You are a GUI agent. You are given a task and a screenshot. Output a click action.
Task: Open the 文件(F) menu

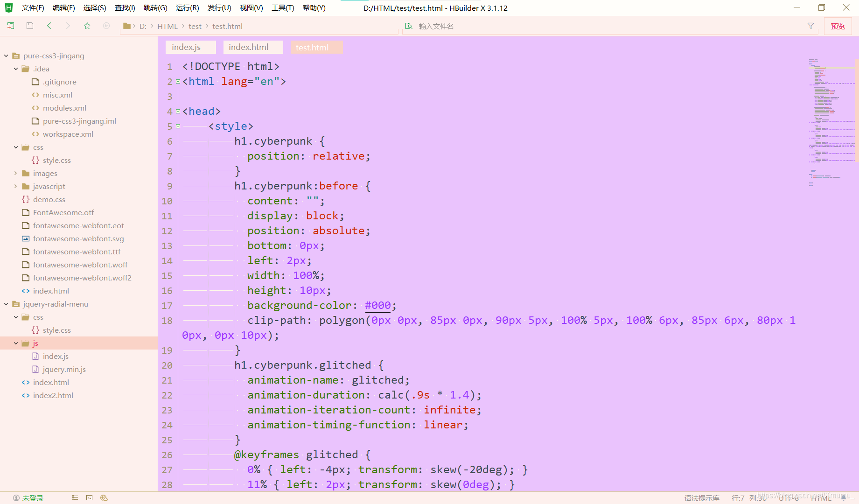click(33, 8)
